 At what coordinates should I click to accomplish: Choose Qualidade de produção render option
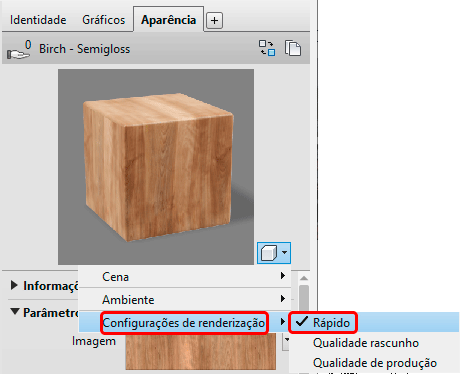pyautogui.click(x=375, y=363)
